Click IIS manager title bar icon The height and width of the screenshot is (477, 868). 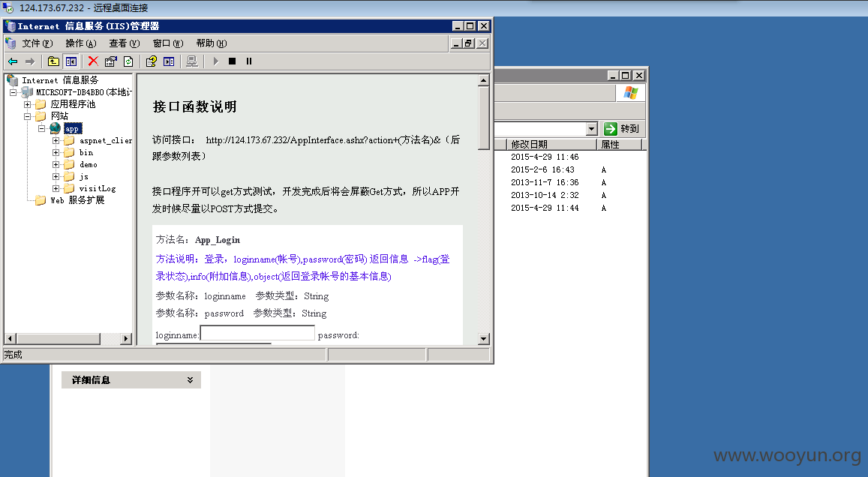tap(10, 26)
